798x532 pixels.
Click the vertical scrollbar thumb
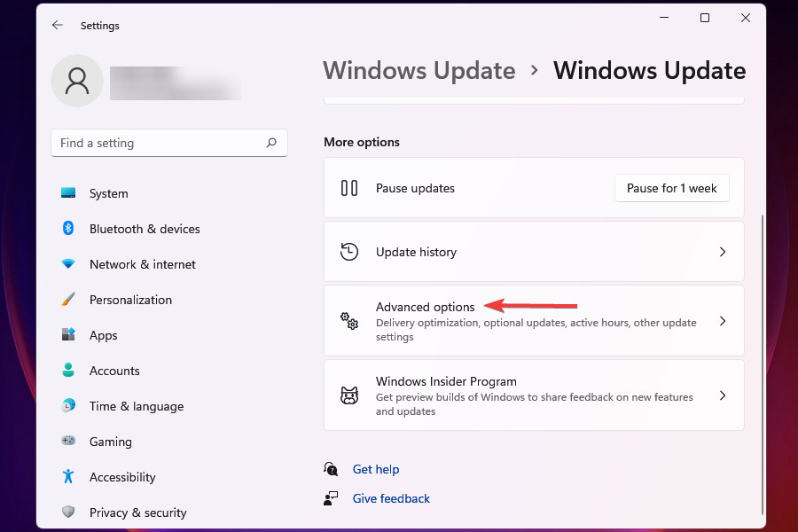coord(762,364)
